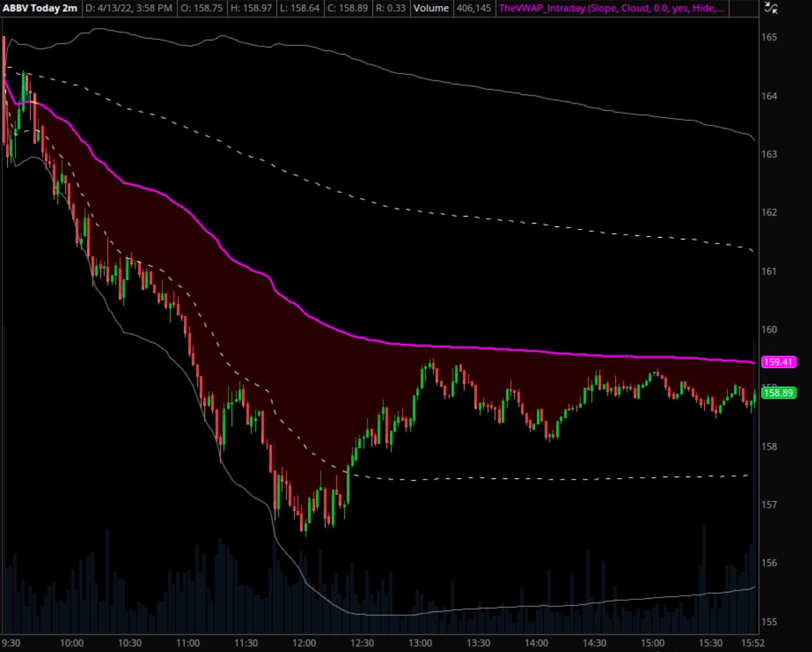812x652 pixels.
Task: Click the 162 price axis label
Action: coord(769,212)
